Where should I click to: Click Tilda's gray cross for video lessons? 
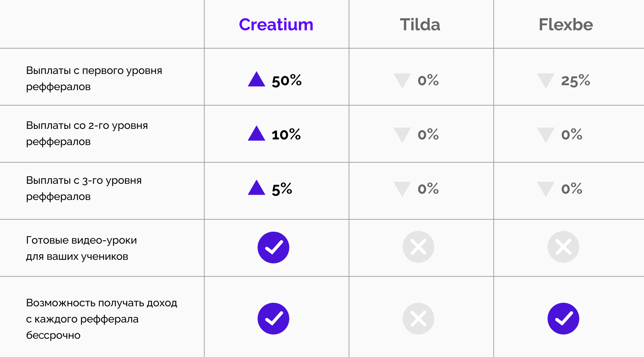point(418,247)
